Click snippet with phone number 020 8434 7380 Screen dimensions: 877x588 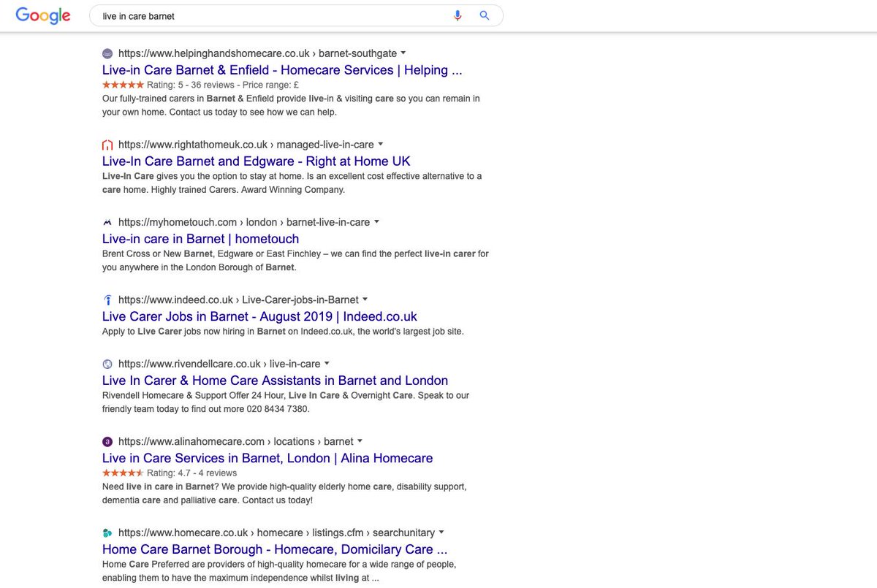[286, 402]
